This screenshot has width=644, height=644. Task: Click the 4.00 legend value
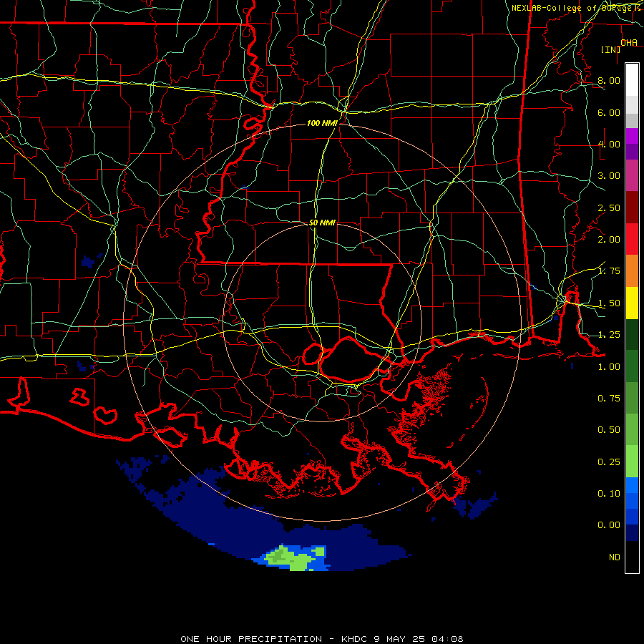point(609,144)
